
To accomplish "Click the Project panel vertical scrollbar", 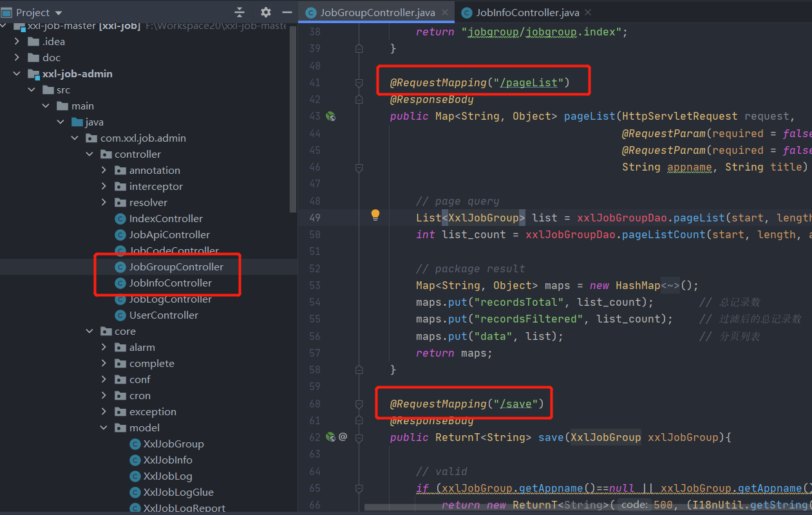I will point(294,119).
